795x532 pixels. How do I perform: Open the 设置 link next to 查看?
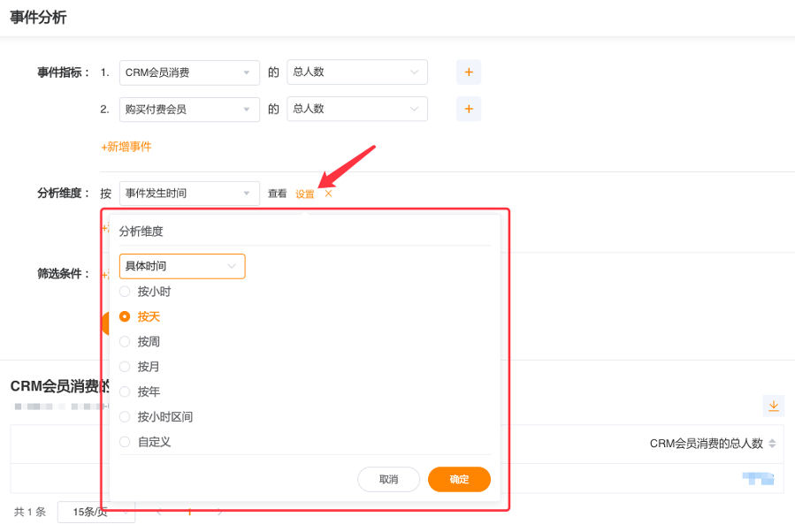pos(304,194)
